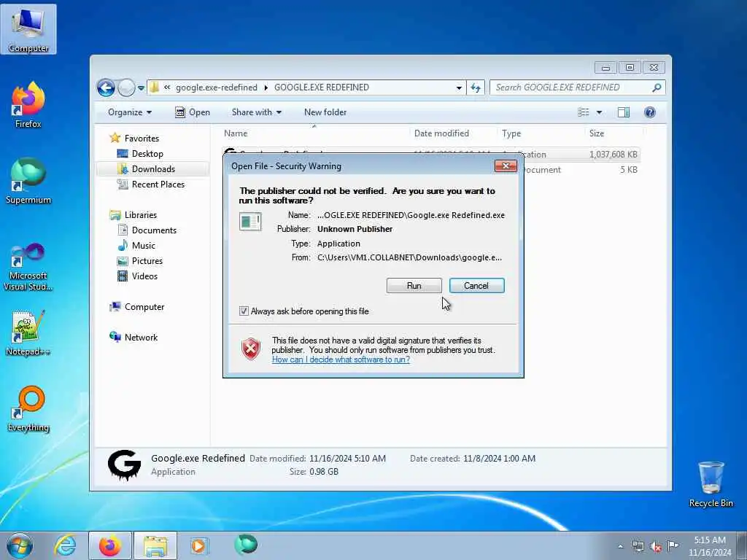Viewport: 747px width, 560px height.
Task: Click the google.exe-redefined breadcrumb
Action: [x=216, y=87]
